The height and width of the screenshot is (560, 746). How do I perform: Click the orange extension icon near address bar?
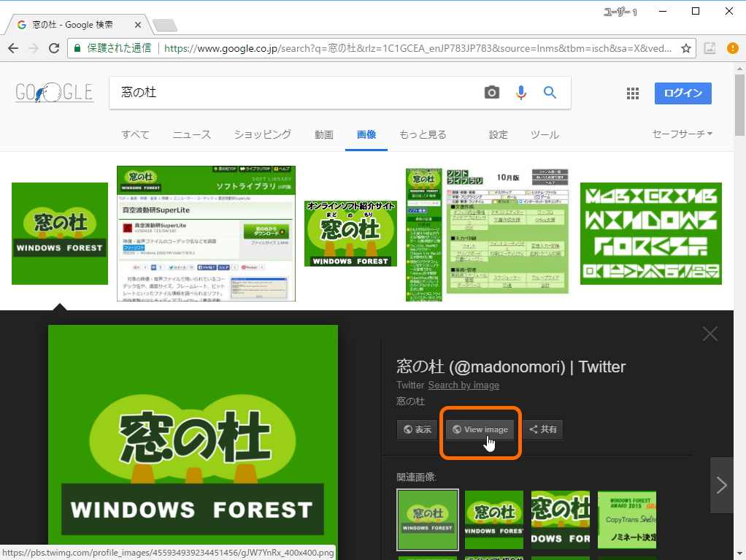(x=732, y=47)
